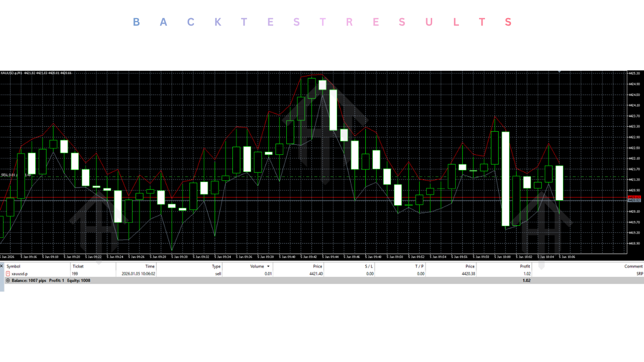Click the Price header above 4420.38
The image size is (644, 362).
(469, 266)
